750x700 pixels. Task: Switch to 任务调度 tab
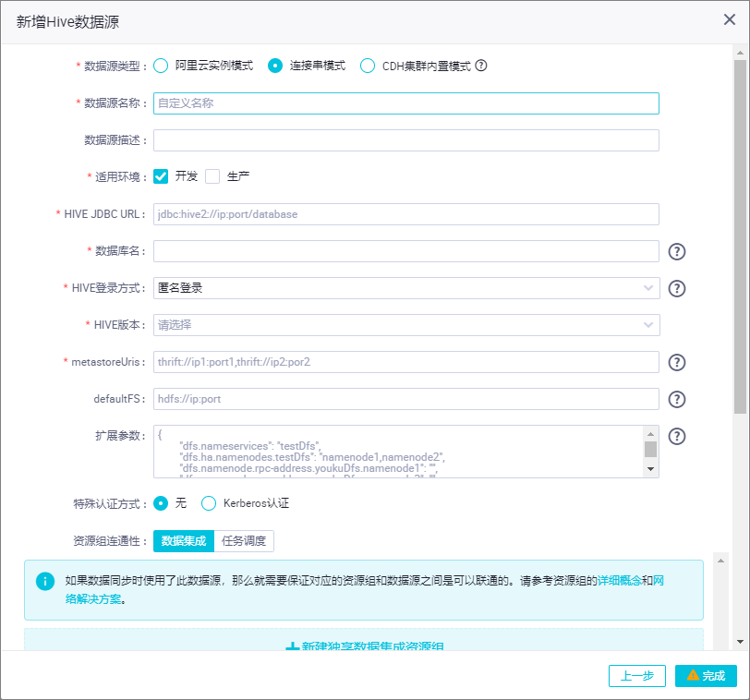pyautogui.click(x=244, y=541)
